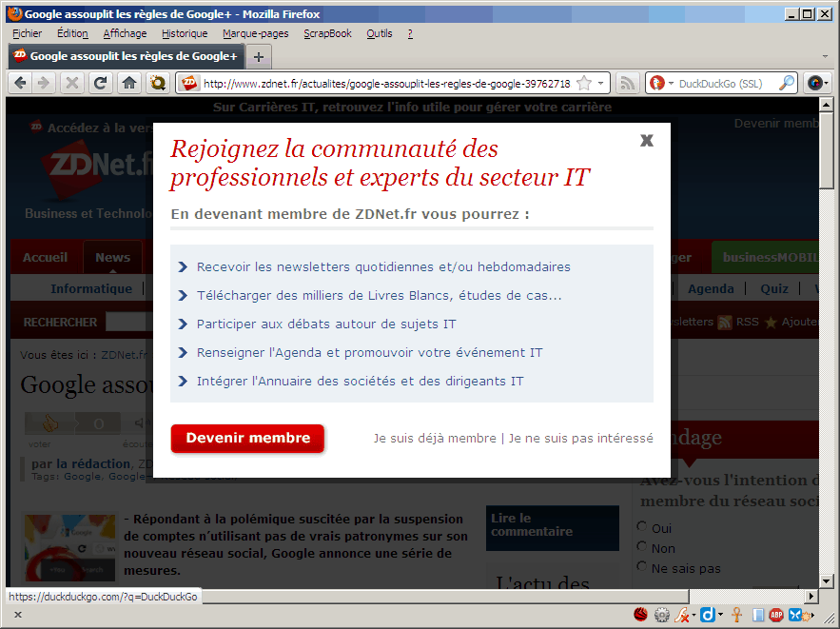Click 'Participer aux débats autour de sujets IT'
Image resolution: width=840 pixels, height=629 pixels.
[326, 324]
